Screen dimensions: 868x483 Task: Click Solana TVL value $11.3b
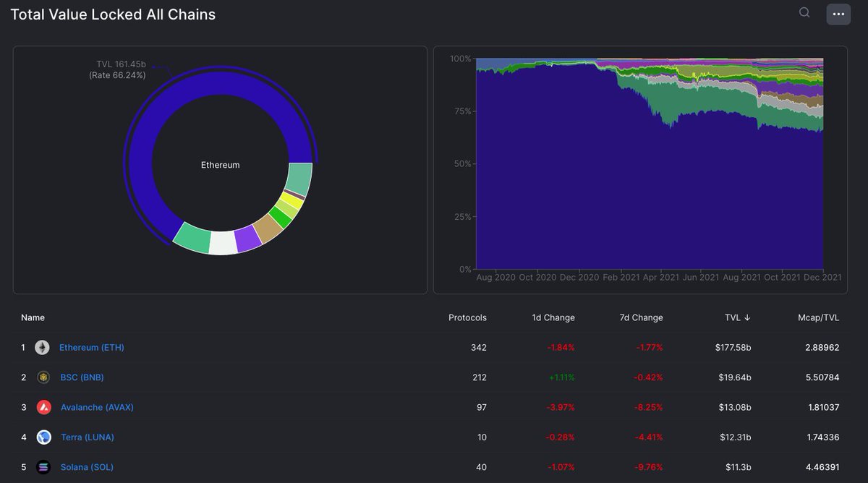739,467
